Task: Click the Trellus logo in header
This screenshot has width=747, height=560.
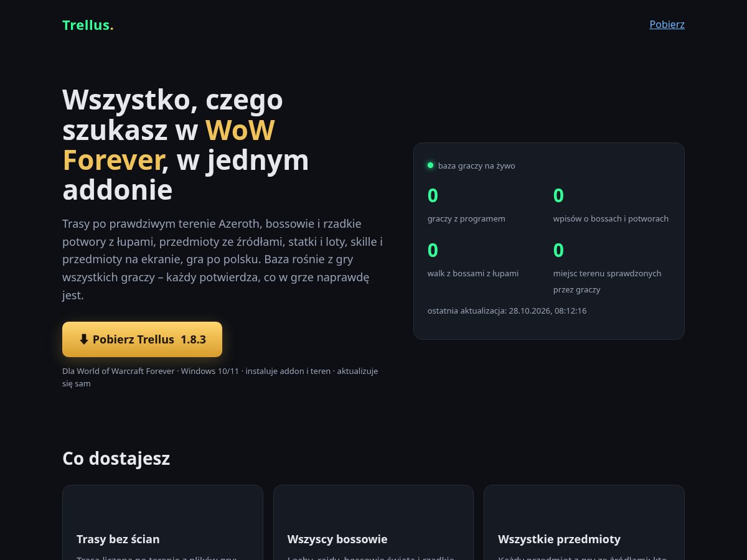Action: pos(88,25)
